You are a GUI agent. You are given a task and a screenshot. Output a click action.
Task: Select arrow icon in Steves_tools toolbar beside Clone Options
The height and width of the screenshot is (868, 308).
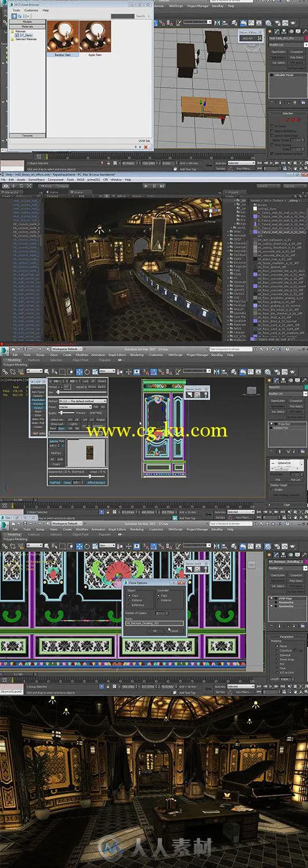pos(189,569)
